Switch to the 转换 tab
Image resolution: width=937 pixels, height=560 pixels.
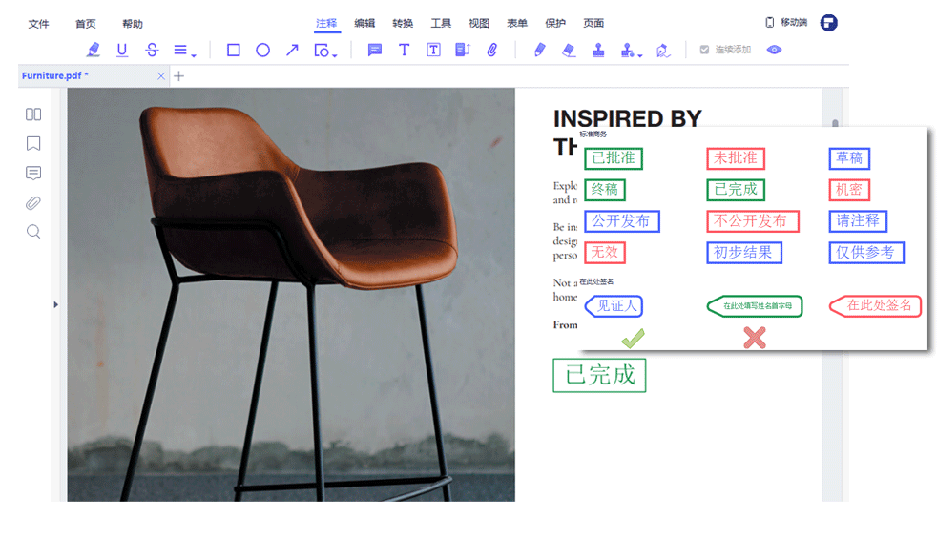pyautogui.click(x=403, y=23)
